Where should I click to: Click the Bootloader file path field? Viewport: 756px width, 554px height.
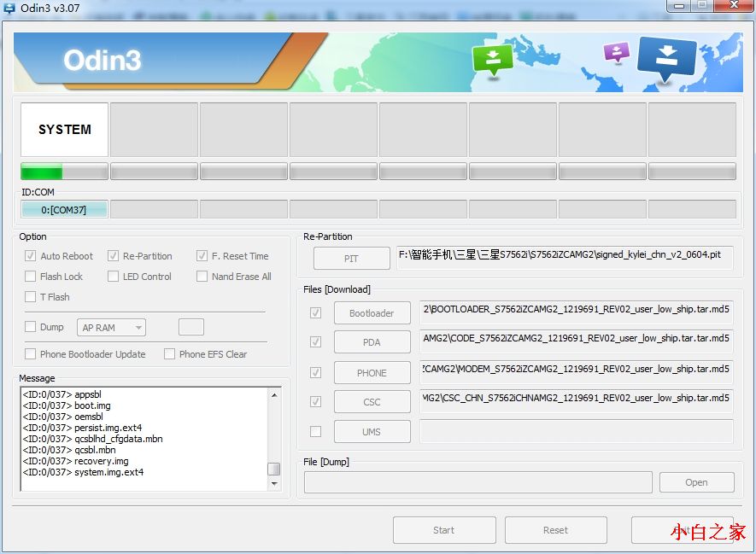click(x=576, y=312)
